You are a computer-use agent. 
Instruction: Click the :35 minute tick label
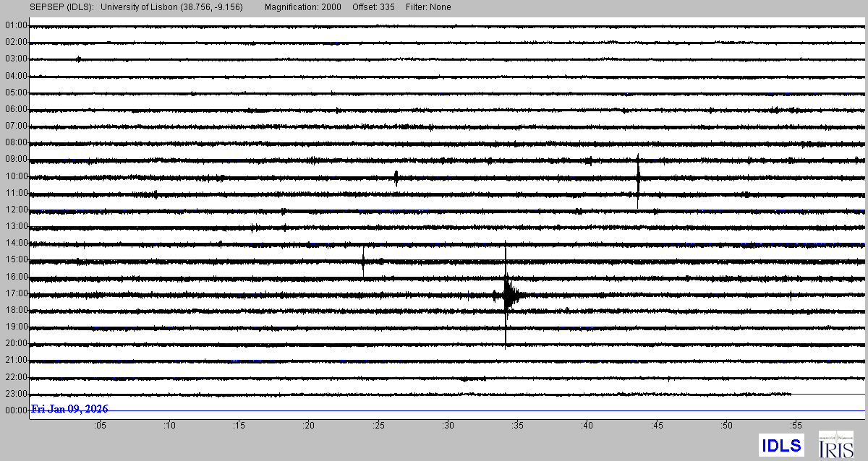[x=517, y=426]
